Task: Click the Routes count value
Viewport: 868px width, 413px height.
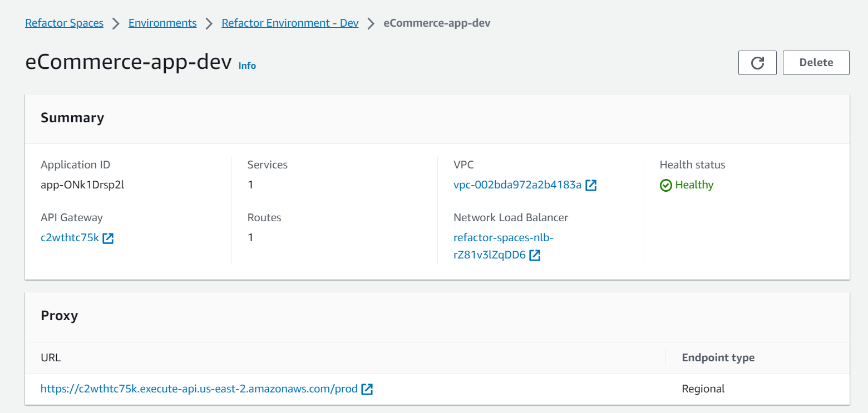Action: pos(250,238)
